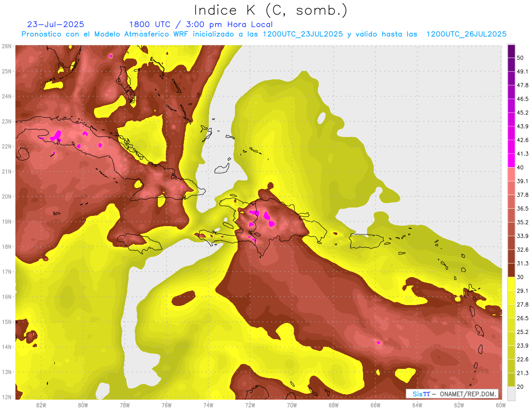The height and width of the screenshot is (411, 532).
Task: Click the colorbar value '40'
Action: click(x=520, y=168)
